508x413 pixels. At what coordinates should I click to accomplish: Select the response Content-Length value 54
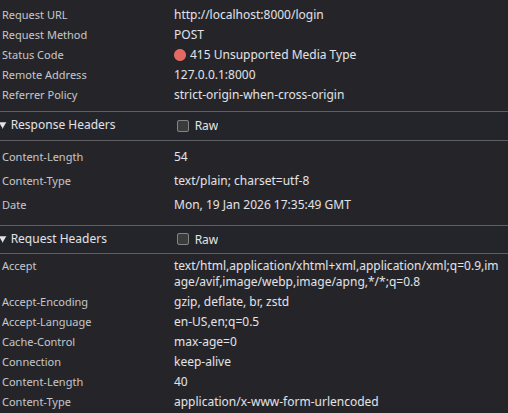click(181, 157)
